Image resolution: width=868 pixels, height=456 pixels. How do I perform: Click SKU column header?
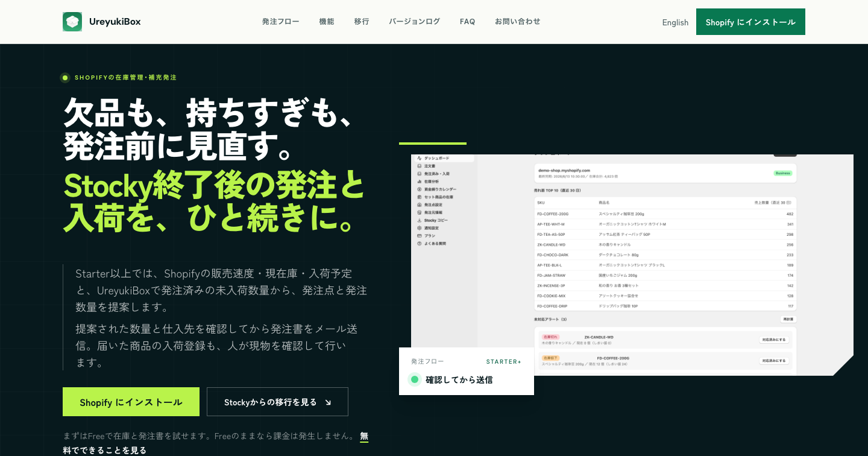(x=541, y=203)
